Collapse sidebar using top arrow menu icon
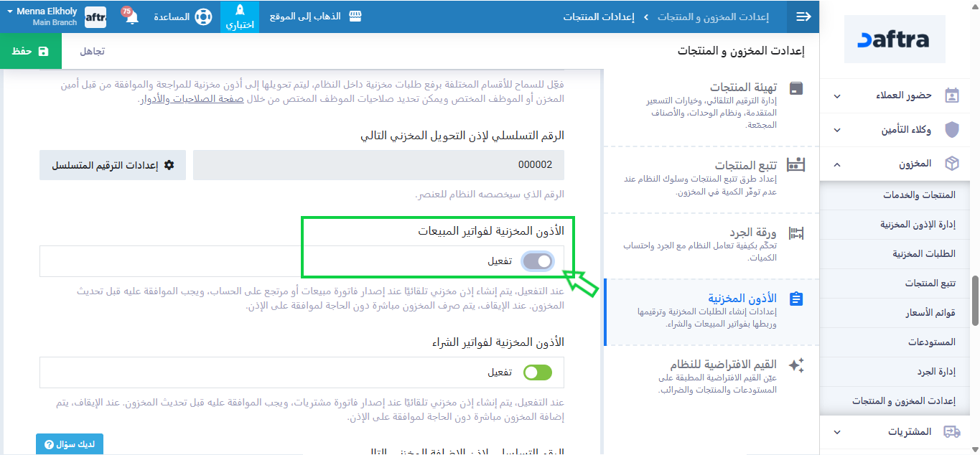The width and height of the screenshot is (980, 455). [803, 17]
